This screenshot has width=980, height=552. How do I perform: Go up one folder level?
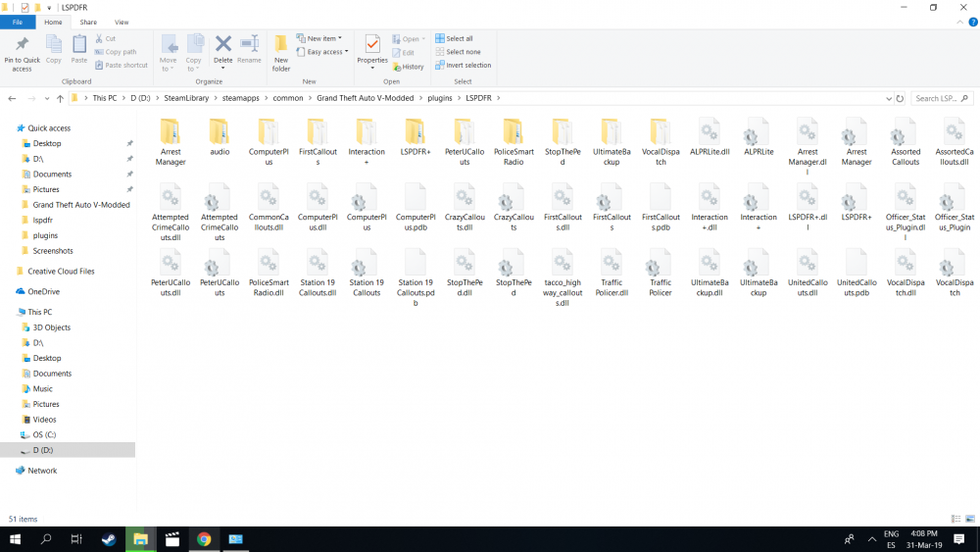click(60, 98)
